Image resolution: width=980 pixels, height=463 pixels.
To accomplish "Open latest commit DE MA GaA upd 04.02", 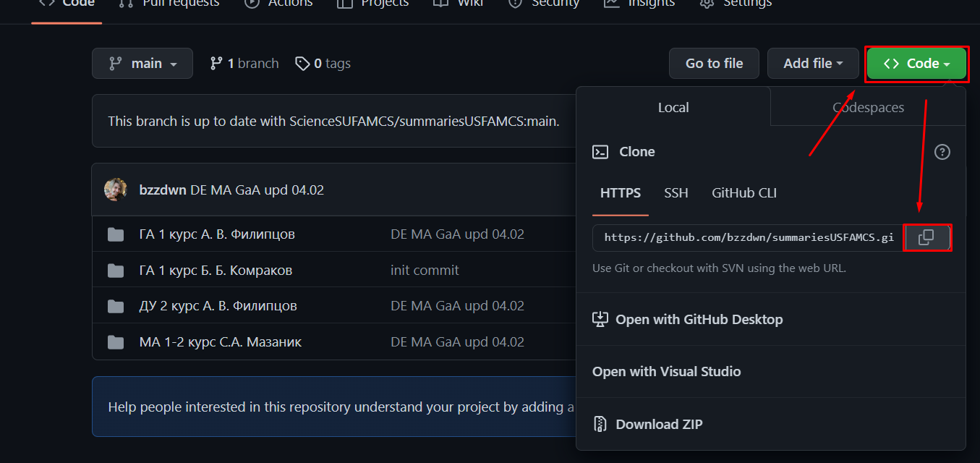I will (x=257, y=190).
